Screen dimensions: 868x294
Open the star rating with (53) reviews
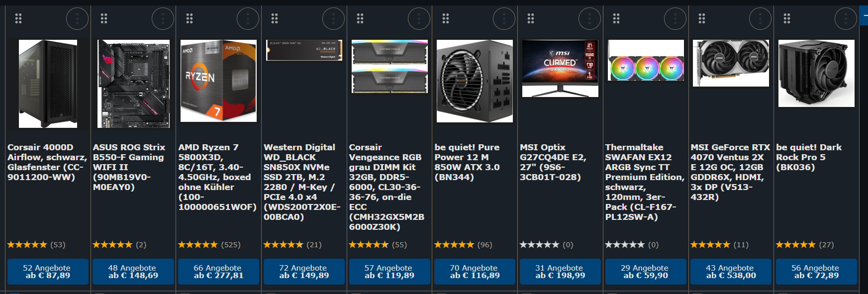pyautogui.click(x=36, y=245)
